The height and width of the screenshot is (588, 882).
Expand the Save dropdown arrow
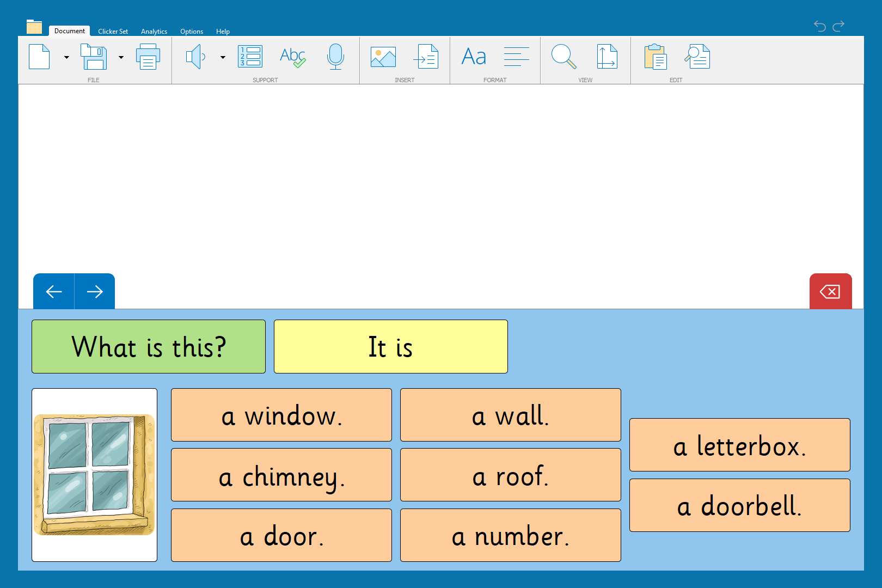(121, 57)
